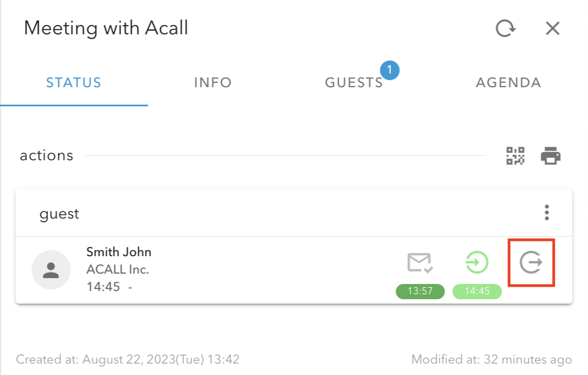The height and width of the screenshot is (375, 588).
Task: Click the ACALL Inc. company name
Action: 118,269
